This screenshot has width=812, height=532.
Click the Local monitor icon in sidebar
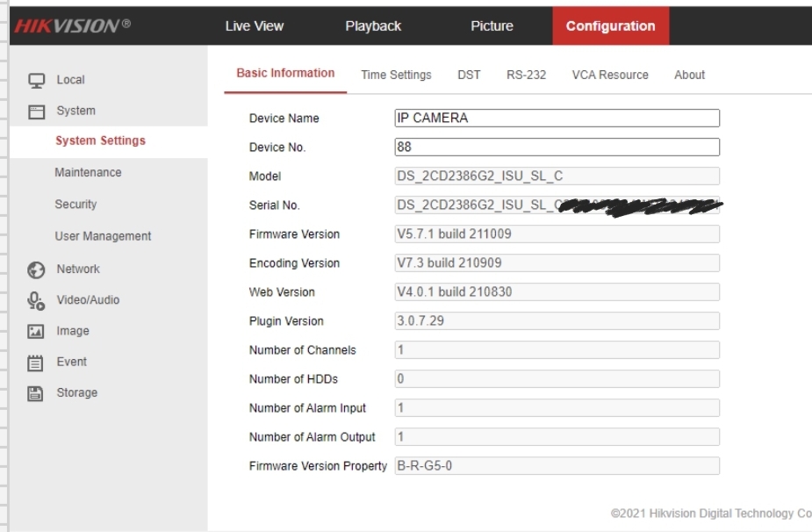[36, 80]
